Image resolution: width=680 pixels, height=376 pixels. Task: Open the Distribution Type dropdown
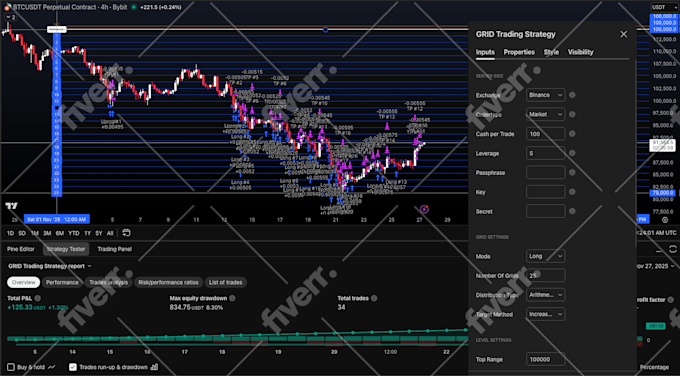[x=546, y=295]
